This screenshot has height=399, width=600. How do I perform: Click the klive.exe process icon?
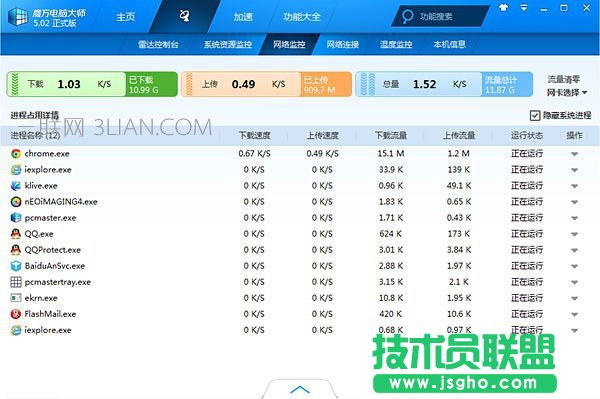pos(16,186)
